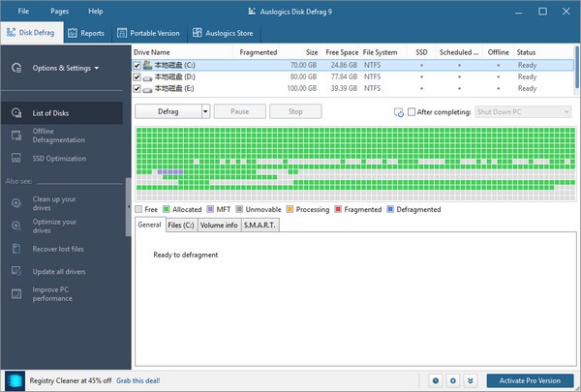
Task: Open the Offline Defragmentation page link
Action: [58, 136]
